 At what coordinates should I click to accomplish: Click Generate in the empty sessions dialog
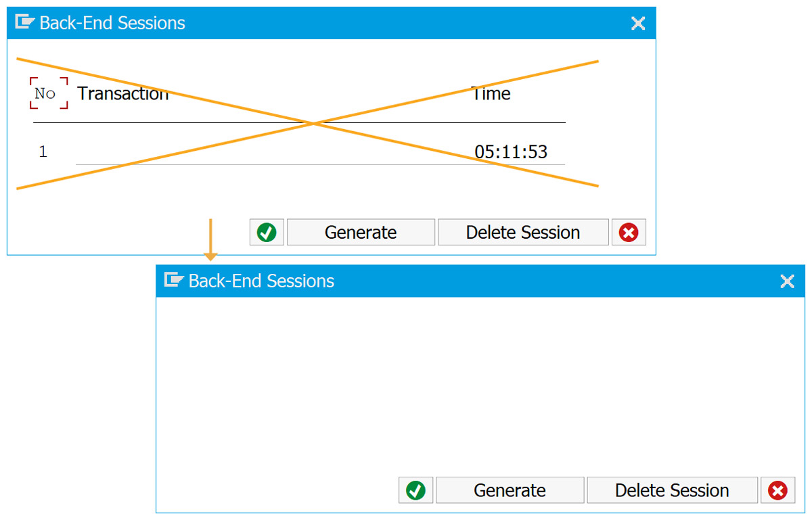coord(510,490)
